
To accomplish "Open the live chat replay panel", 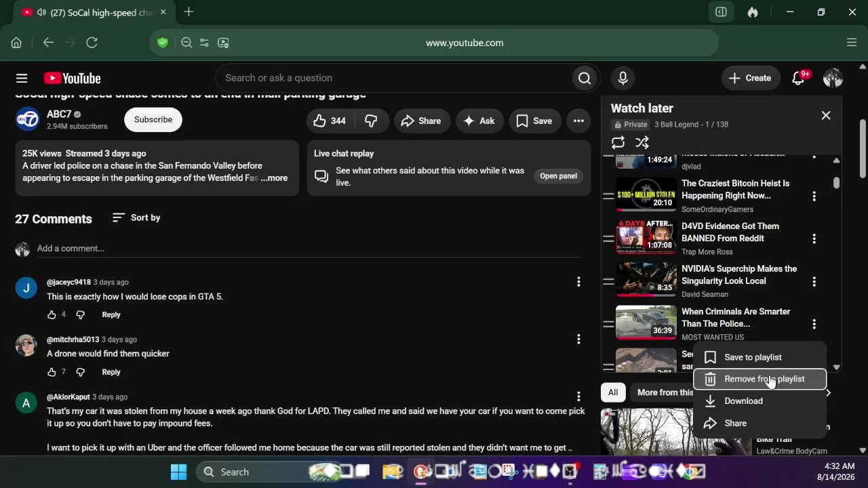I will click(559, 176).
